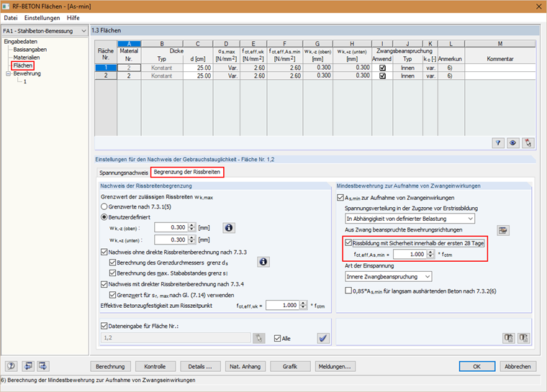Click wk,-z (oben) value field 0.300

(x=171, y=227)
